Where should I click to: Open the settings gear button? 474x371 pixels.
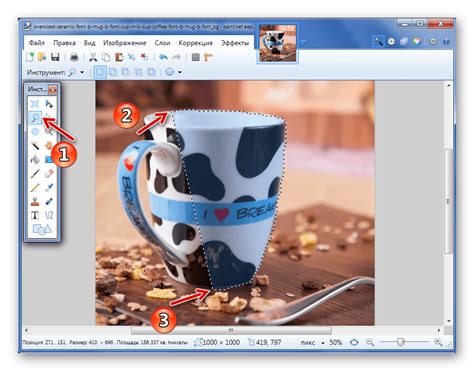click(x=433, y=41)
